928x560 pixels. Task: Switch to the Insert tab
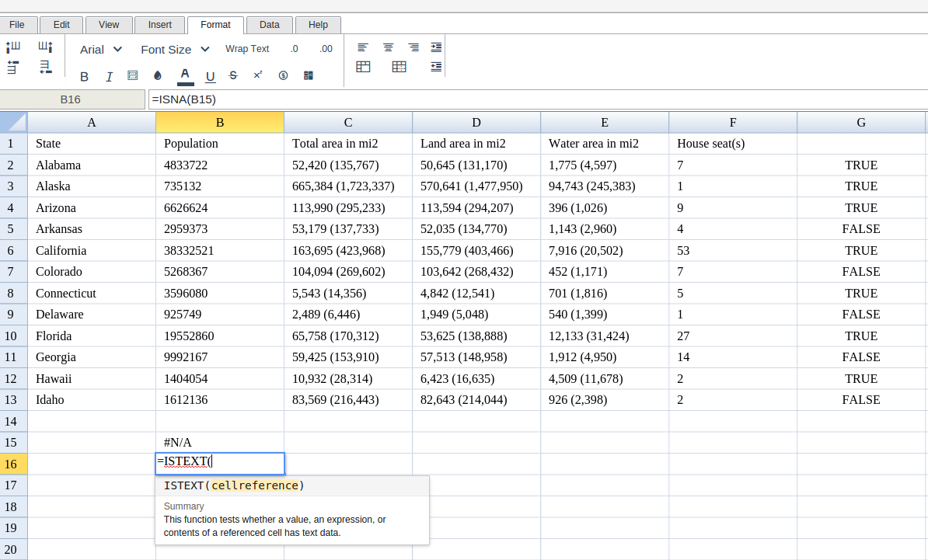coord(160,25)
